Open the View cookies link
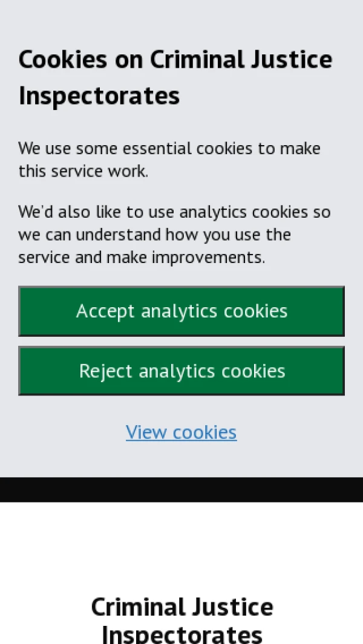 point(181,432)
